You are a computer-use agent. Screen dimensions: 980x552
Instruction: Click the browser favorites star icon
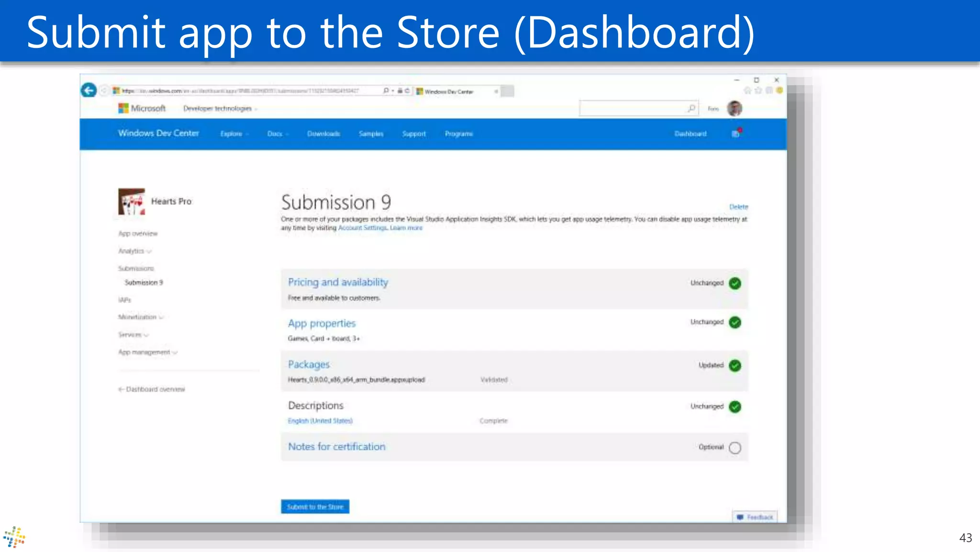pos(758,90)
